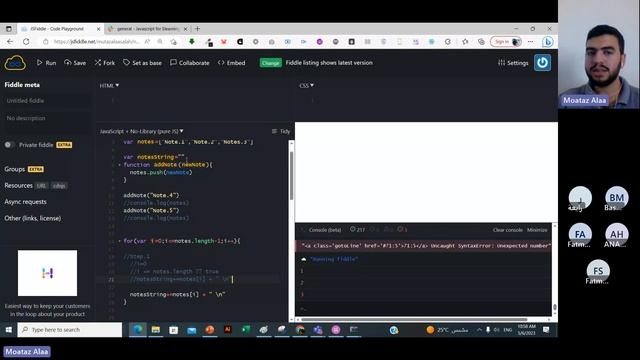The width and height of the screenshot is (640, 360).
Task: Open the browser three-dots menu
Action: 531,42
